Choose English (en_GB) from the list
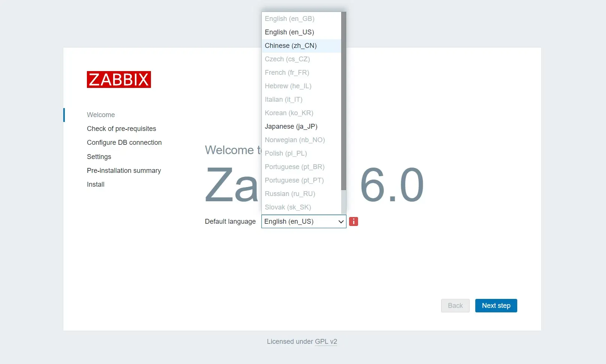The height and width of the screenshot is (364, 606). point(302,19)
